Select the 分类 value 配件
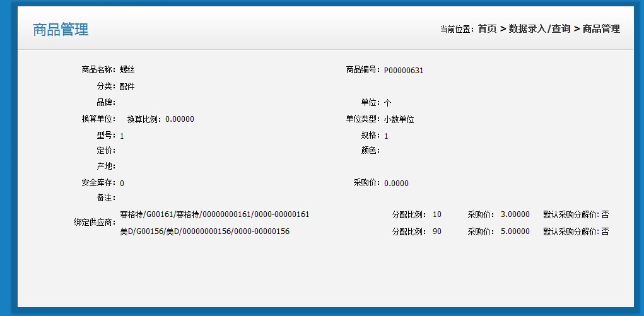Screen dimensions: 644x316 [127, 86]
